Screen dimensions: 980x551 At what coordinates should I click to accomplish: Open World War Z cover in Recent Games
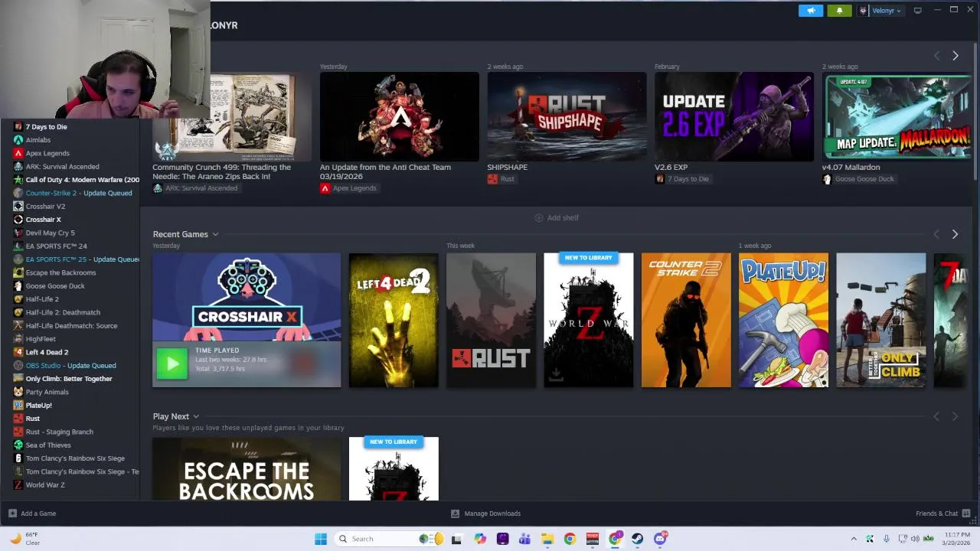(x=589, y=320)
